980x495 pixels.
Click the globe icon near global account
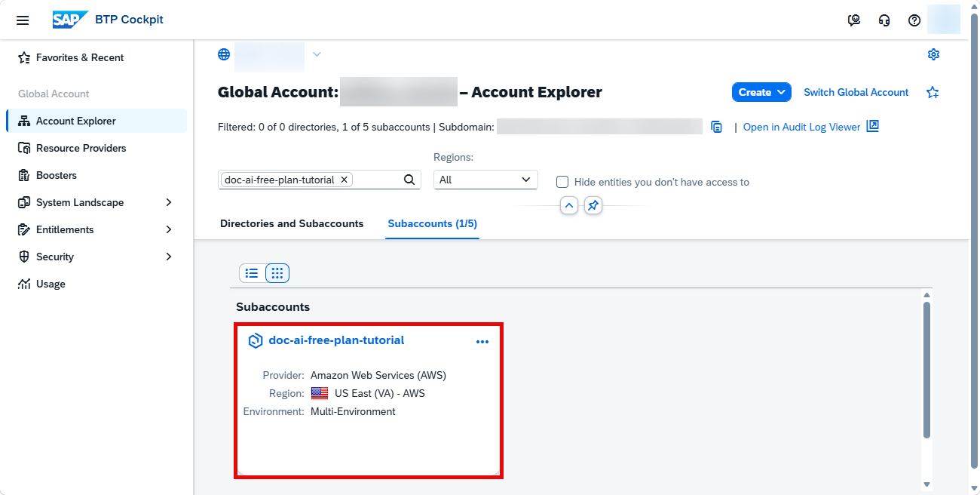pyautogui.click(x=224, y=54)
